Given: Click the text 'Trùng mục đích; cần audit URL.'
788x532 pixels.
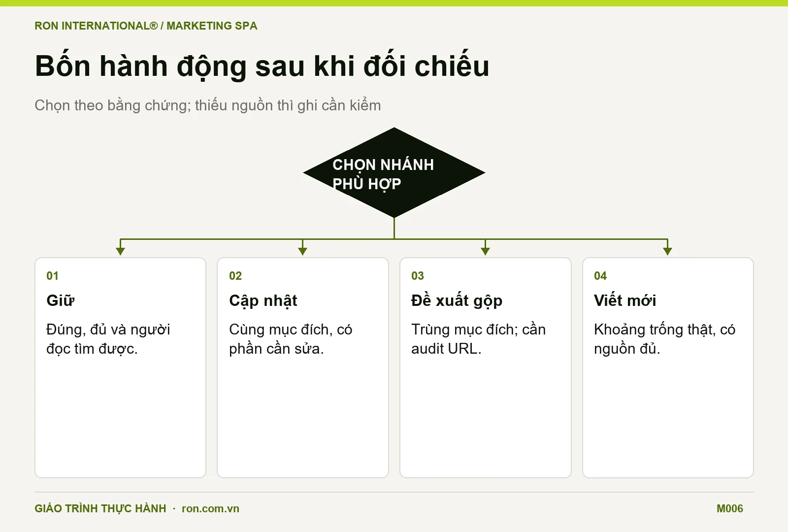Looking at the screenshot, I should click(479, 339).
